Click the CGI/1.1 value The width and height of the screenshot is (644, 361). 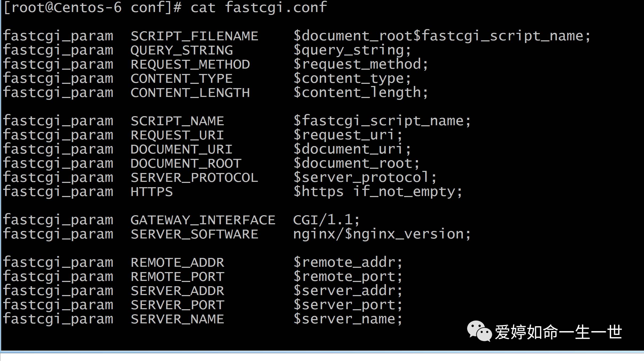(x=327, y=220)
